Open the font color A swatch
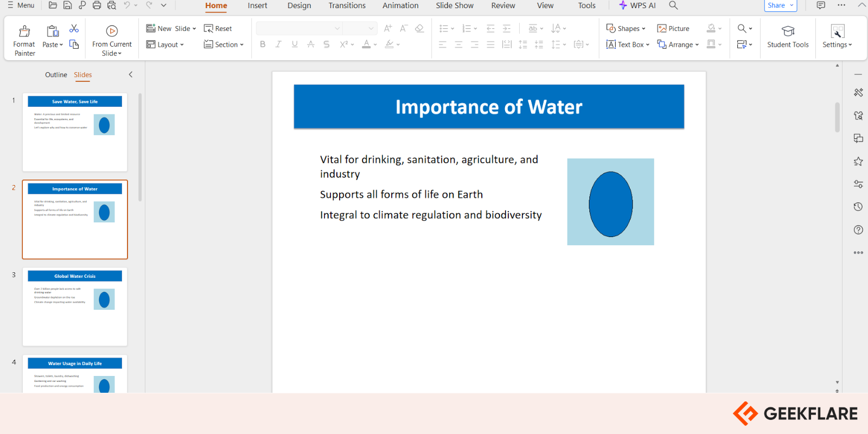 367,44
